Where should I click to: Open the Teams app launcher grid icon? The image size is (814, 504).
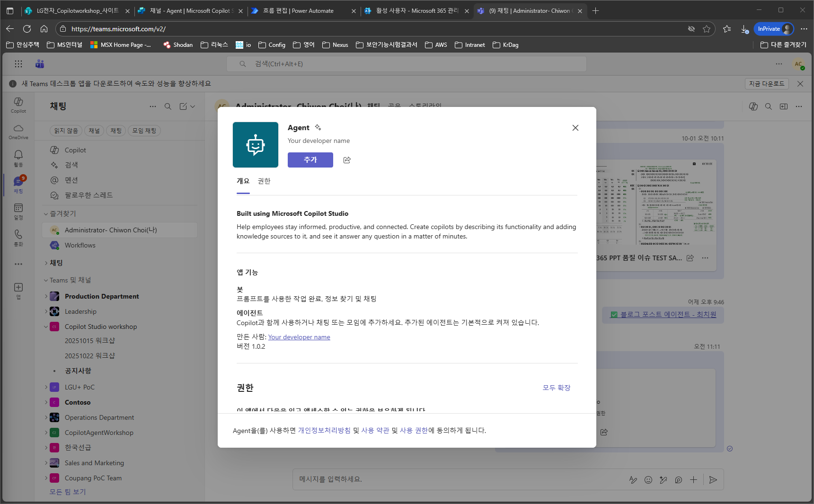point(18,64)
